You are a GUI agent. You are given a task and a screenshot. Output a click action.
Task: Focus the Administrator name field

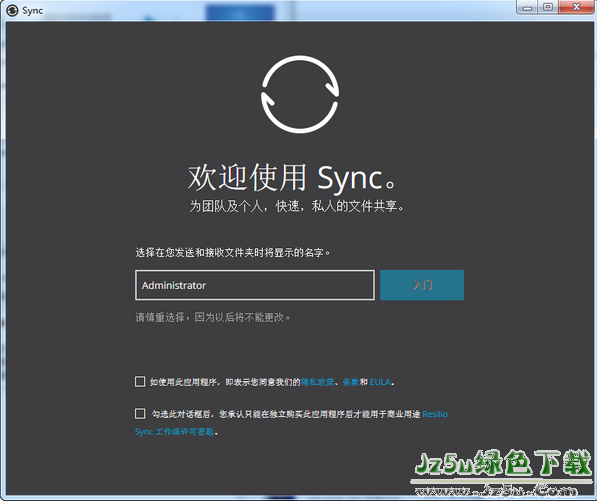click(x=255, y=285)
